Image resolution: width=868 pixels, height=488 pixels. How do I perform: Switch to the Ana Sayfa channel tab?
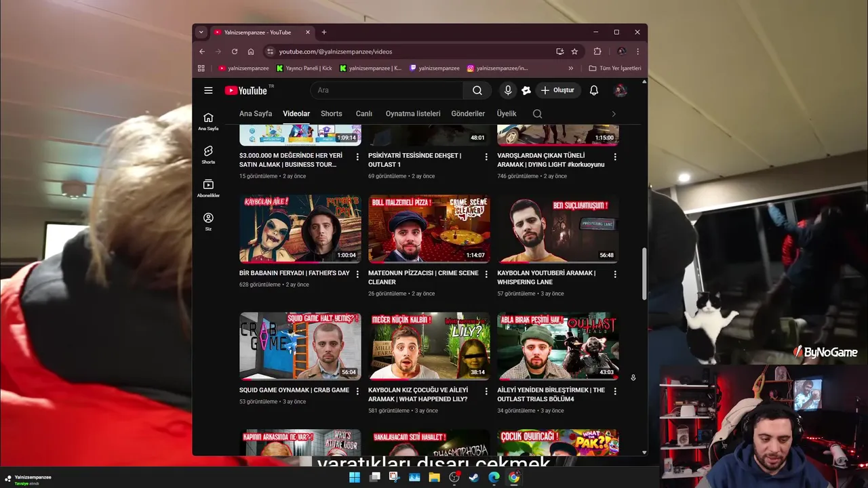[256, 114]
